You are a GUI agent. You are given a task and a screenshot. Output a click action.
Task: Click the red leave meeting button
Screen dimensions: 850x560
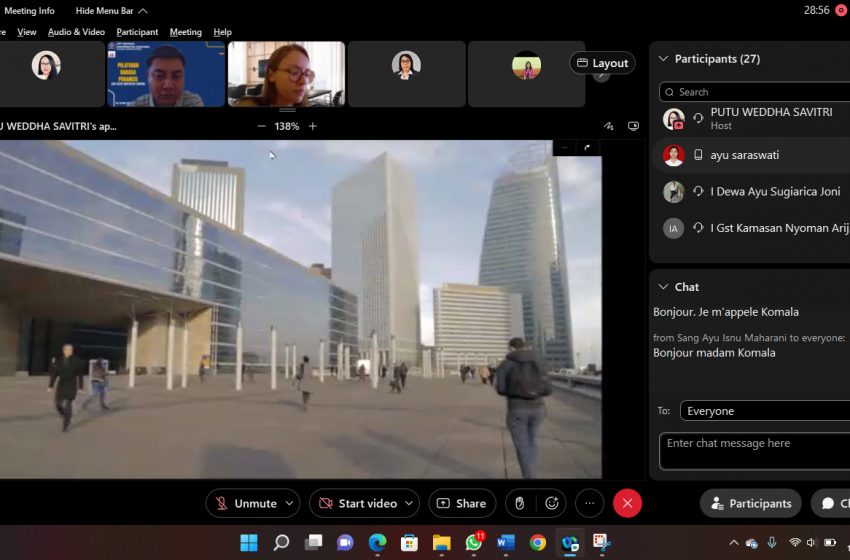pyautogui.click(x=627, y=503)
